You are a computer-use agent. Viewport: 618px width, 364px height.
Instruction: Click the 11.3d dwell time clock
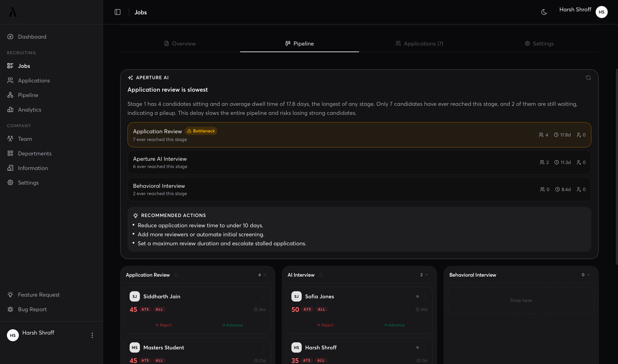tap(556, 162)
